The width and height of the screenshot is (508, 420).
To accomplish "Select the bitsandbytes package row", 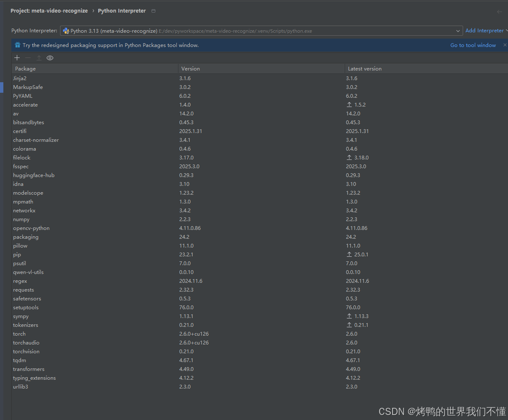I will point(260,123).
